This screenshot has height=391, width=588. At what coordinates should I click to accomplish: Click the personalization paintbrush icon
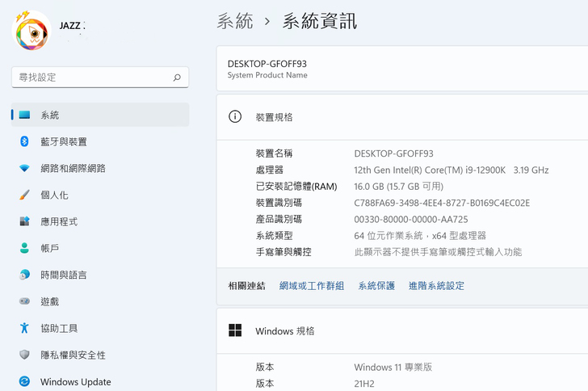pos(24,195)
